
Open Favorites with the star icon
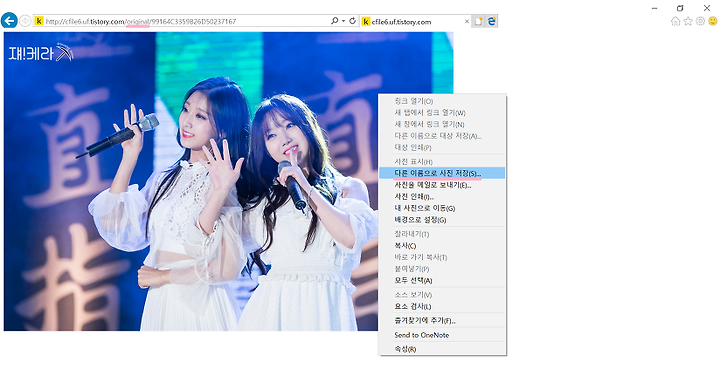coord(688,21)
